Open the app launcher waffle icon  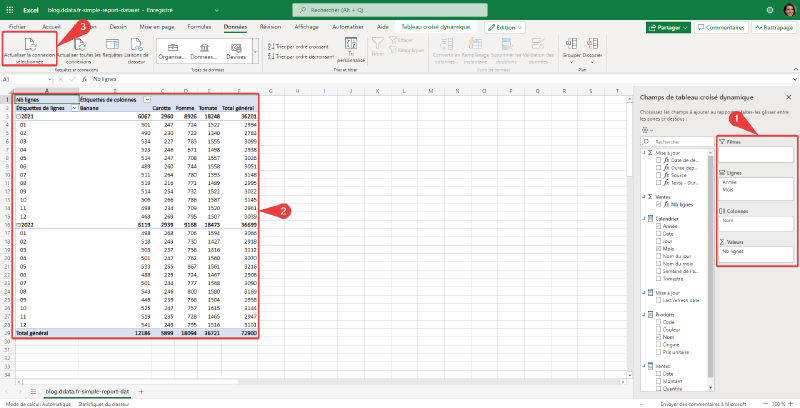(10, 10)
